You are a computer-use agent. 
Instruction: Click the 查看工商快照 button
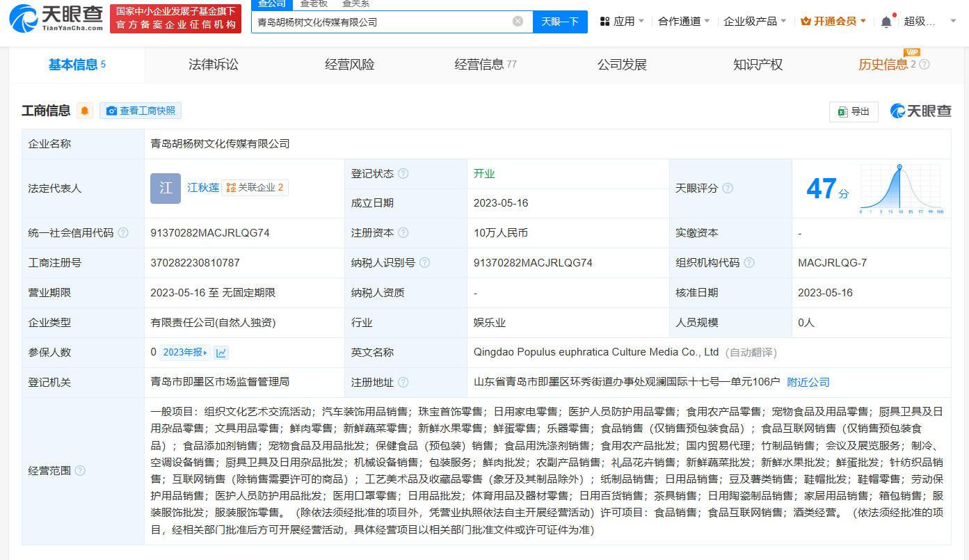pos(141,111)
